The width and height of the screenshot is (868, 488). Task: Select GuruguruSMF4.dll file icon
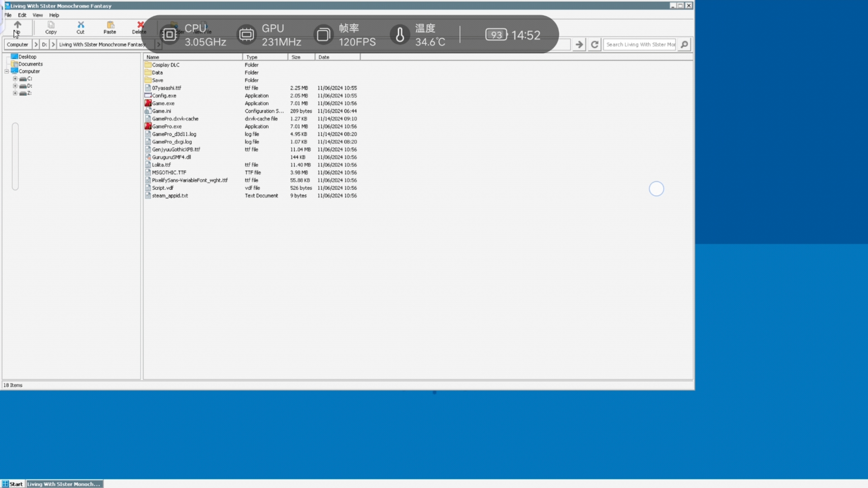coord(148,157)
